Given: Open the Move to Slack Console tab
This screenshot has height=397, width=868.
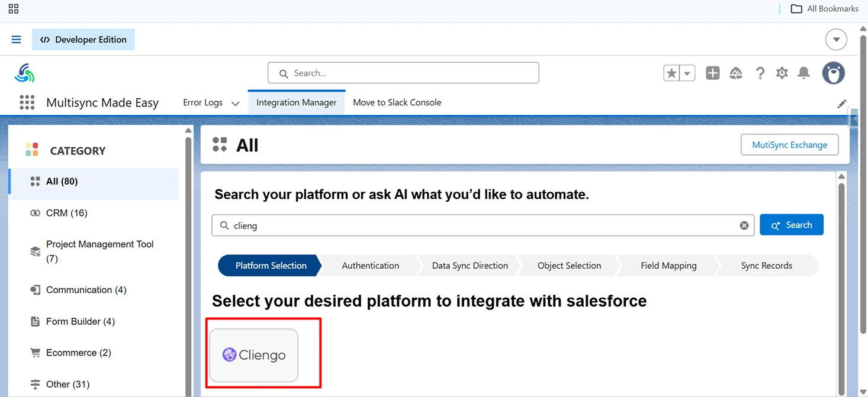Looking at the screenshot, I should pyautogui.click(x=397, y=102).
